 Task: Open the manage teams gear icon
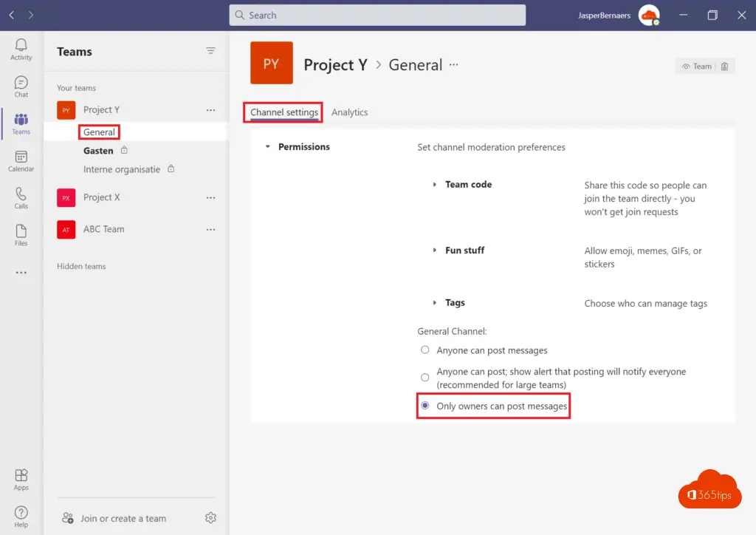(x=210, y=517)
